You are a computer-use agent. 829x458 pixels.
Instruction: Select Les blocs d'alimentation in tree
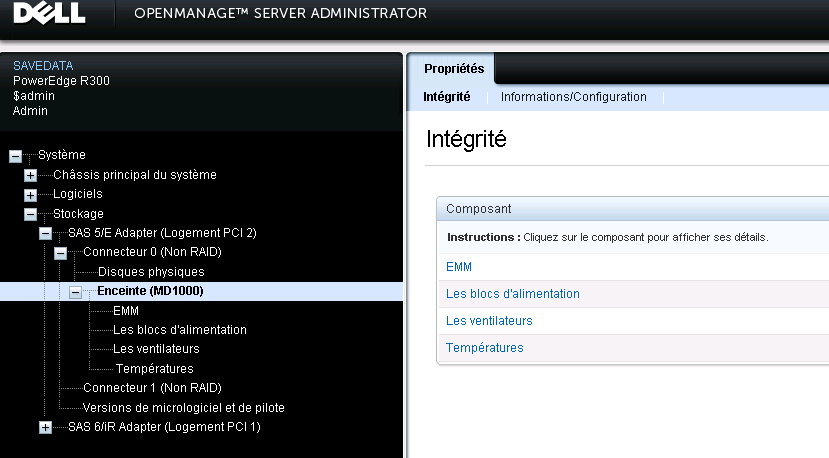point(180,329)
